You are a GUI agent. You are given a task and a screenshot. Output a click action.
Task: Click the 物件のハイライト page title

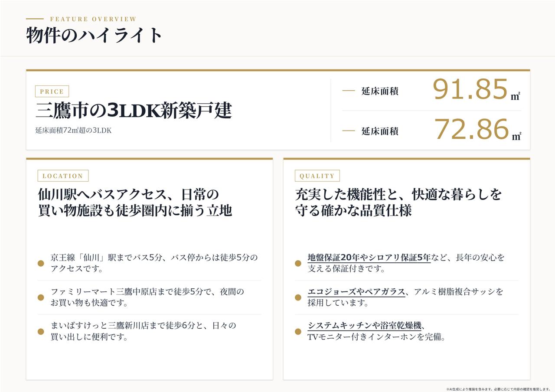[x=94, y=35]
